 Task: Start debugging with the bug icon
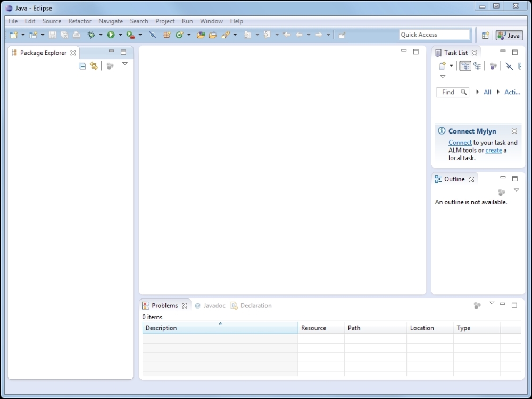(91, 35)
